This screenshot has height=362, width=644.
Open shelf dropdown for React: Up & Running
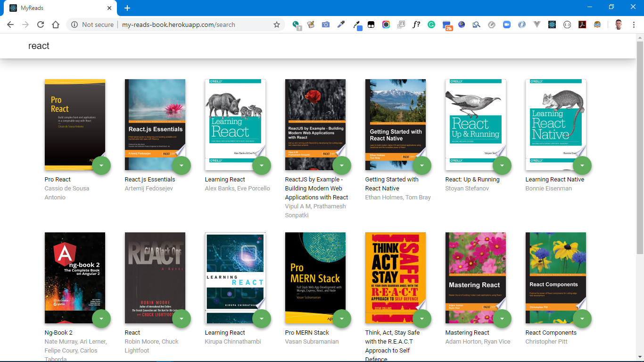point(502,165)
